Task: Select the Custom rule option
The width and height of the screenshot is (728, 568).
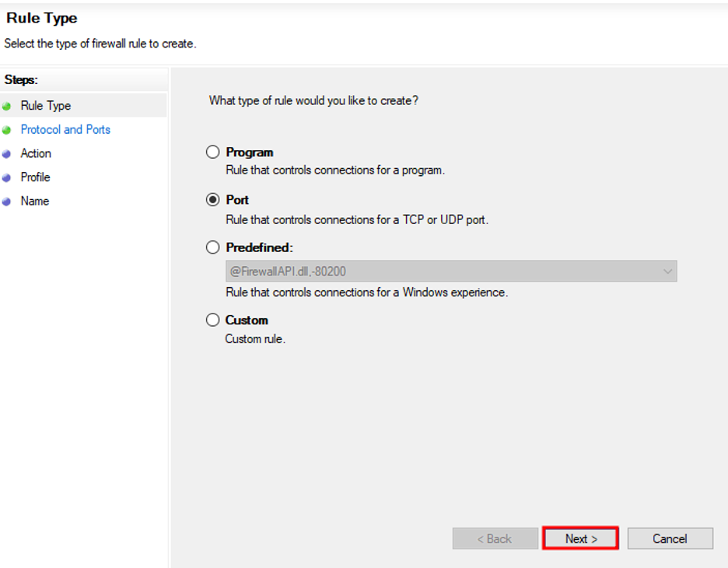Action: (x=212, y=319)
